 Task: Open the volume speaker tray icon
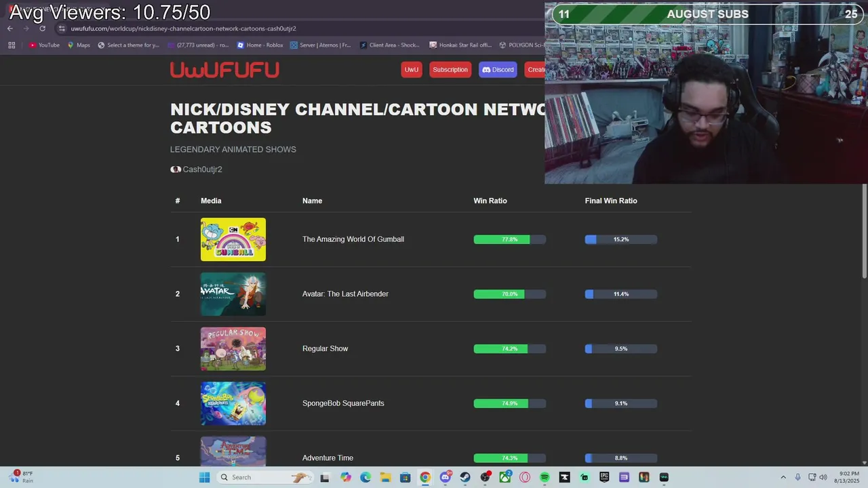pos(823,477)
